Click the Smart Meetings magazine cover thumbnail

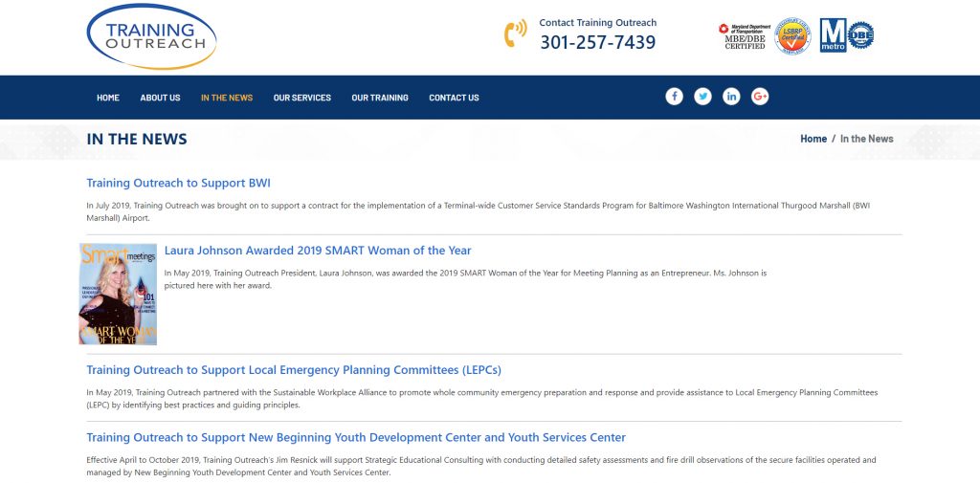[118, 294]
